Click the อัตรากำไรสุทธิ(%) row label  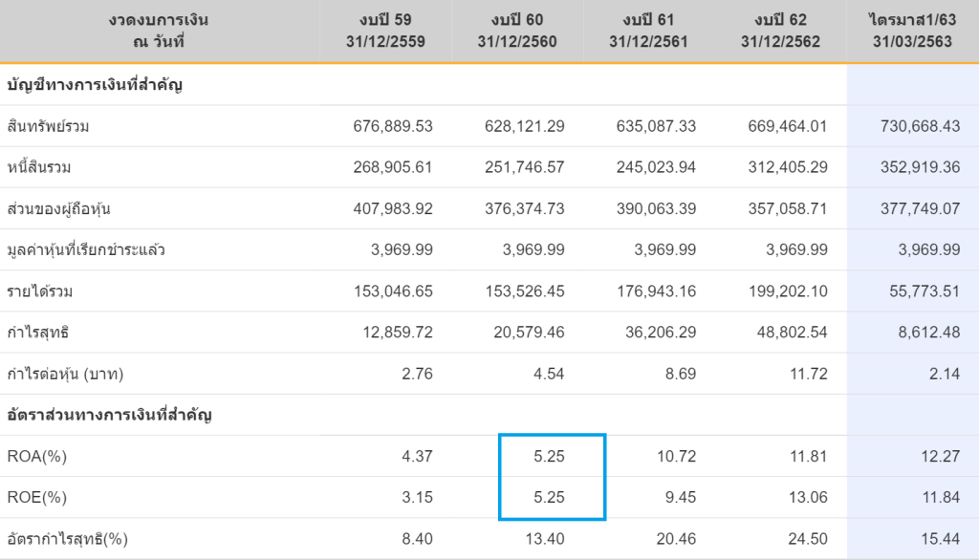[67, 538]
